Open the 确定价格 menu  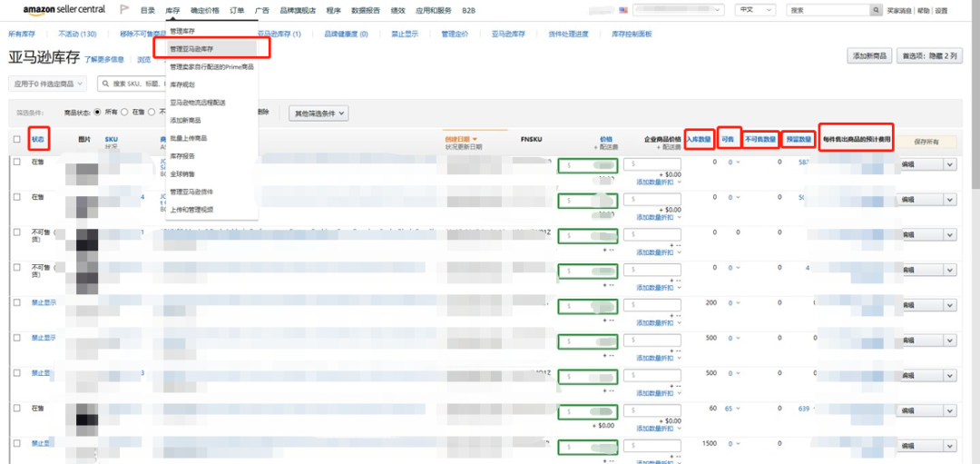tap(204, 11)
